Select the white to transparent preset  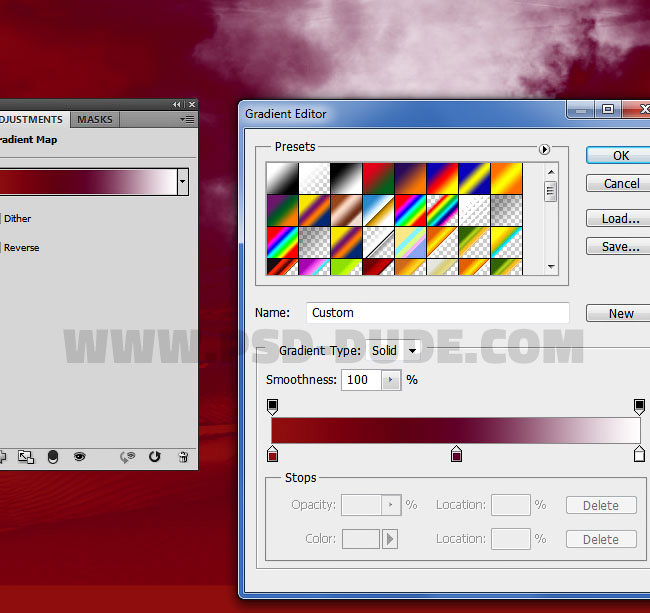pyautogui.click(x=314, y=178)
